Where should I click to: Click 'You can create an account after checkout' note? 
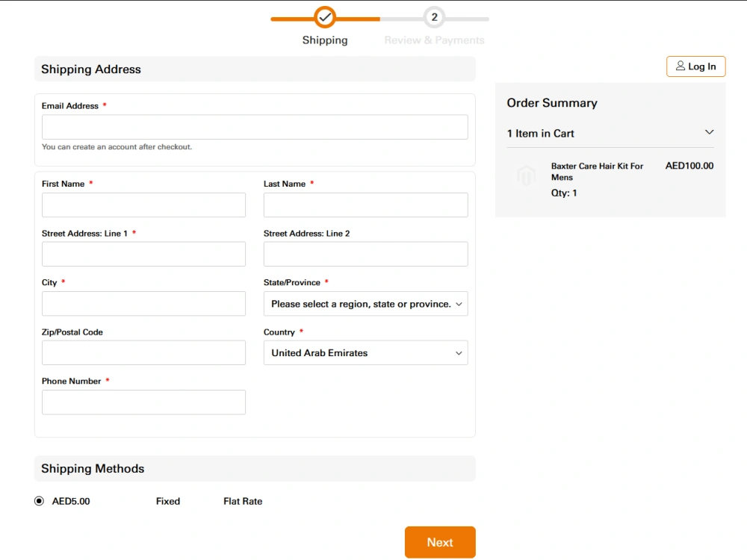click(x=117, y=147)
